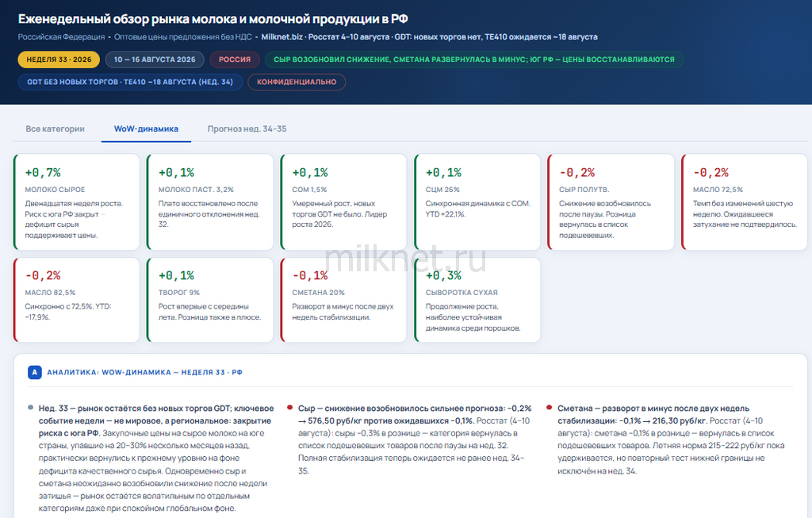Select the "СЫР ПОЛУТВ." -0,2% card

pos(611,202)
